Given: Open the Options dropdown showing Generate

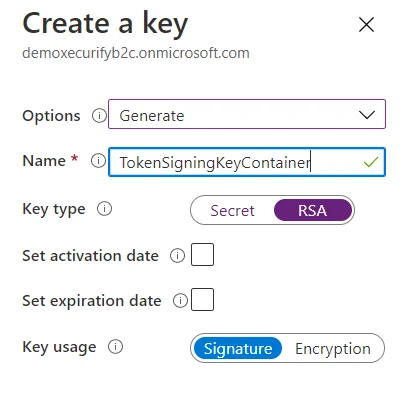Looking at the screenshot, I should point(247,114).
